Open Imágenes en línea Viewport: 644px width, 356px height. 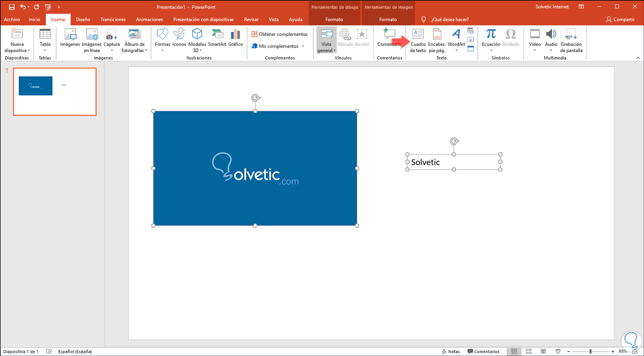point(92,40)
